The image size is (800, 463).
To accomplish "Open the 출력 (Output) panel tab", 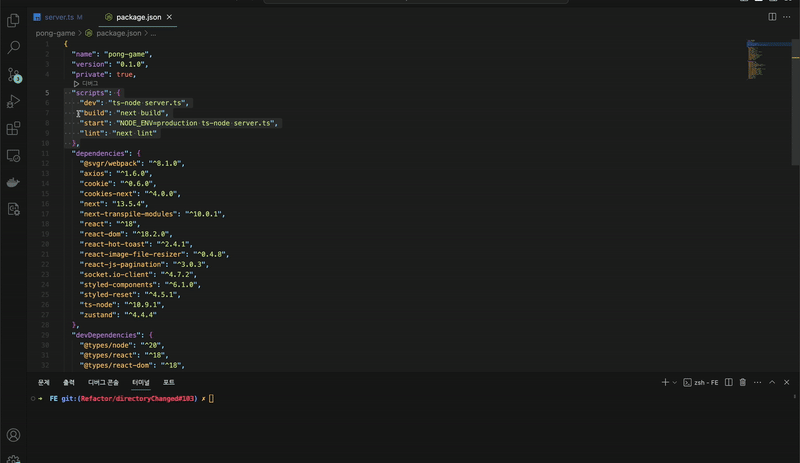I will (69, 382).
